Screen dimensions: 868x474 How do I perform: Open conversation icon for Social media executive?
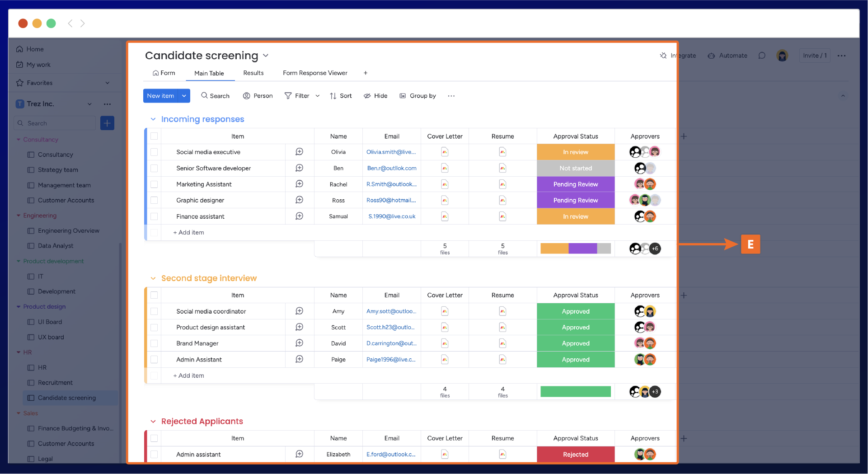coord(299,152)
